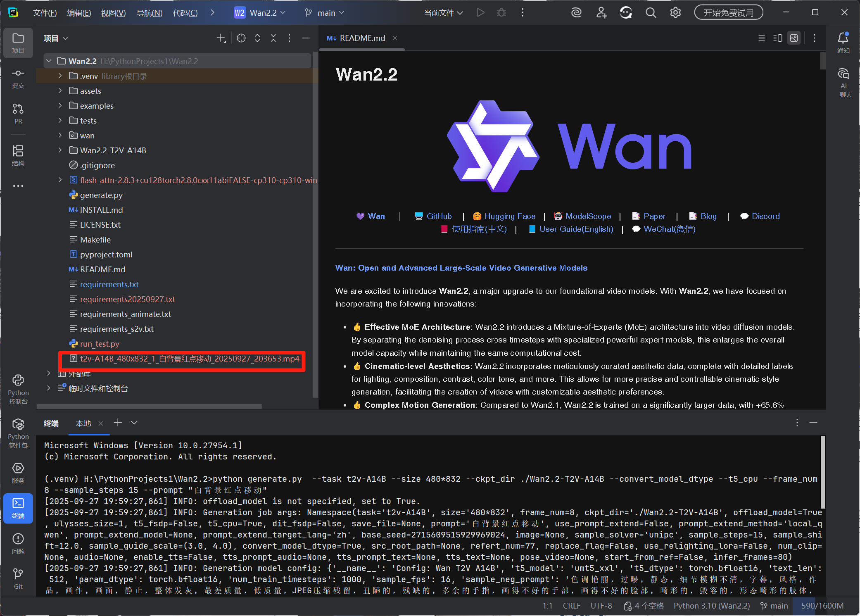Show more tool windows ellipsis
This screenshot has width=860, height=616.
coord(18,186)
